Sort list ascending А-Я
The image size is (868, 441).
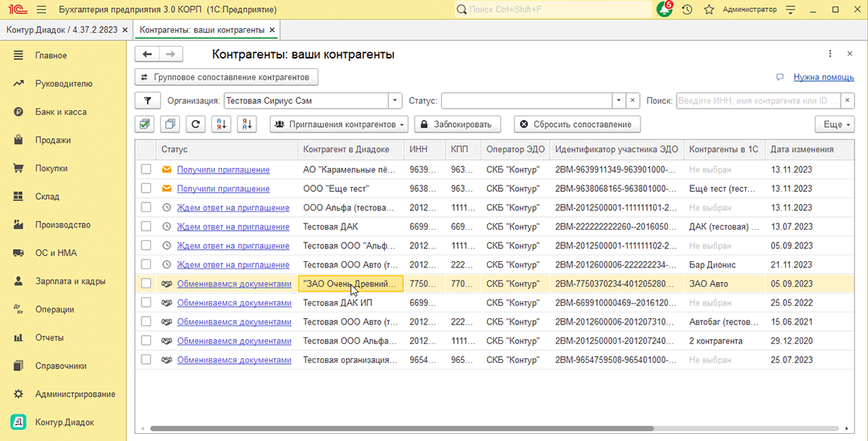click(x=222, y=125)
